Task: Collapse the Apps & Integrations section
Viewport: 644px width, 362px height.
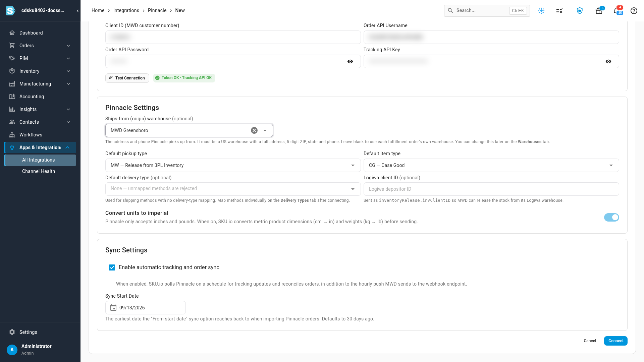Action: (40, 147)
